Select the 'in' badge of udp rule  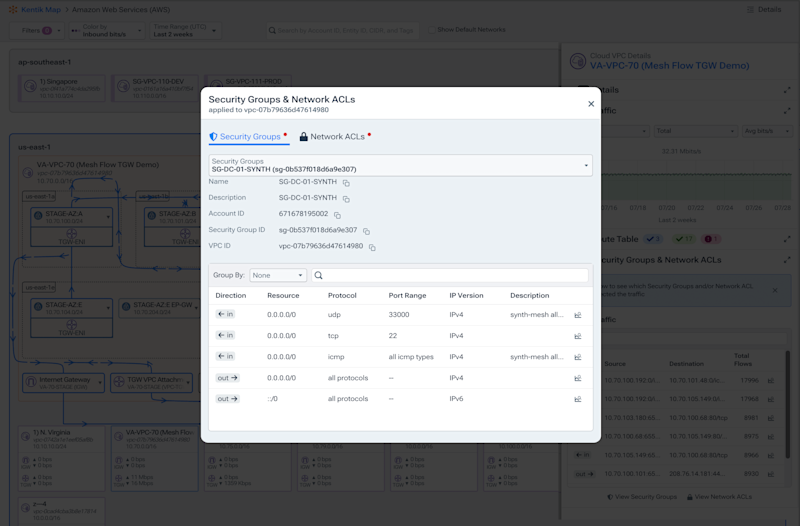click(225, 314)
